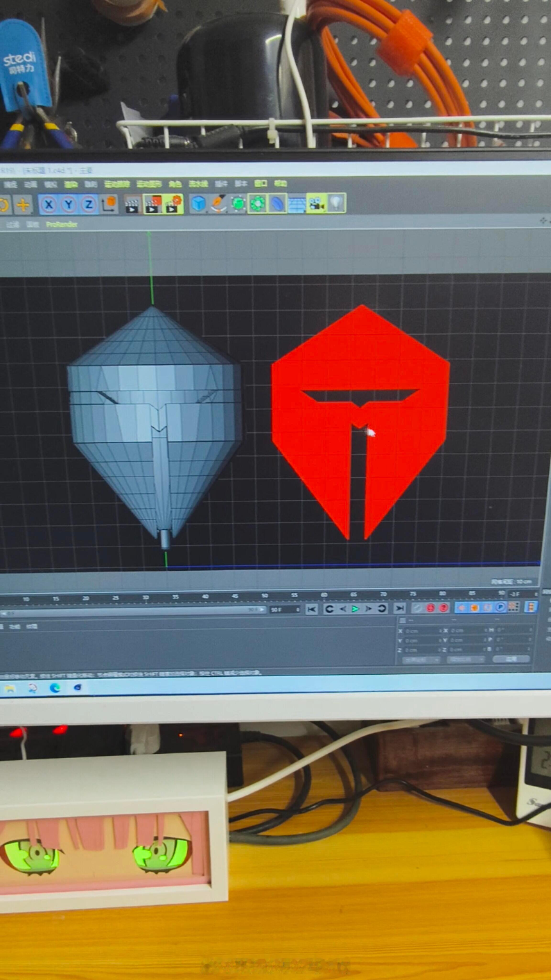The image size is (551, 980).
Task: Click the blue Bend deformer icon
Action: click(x=277, y=204)
